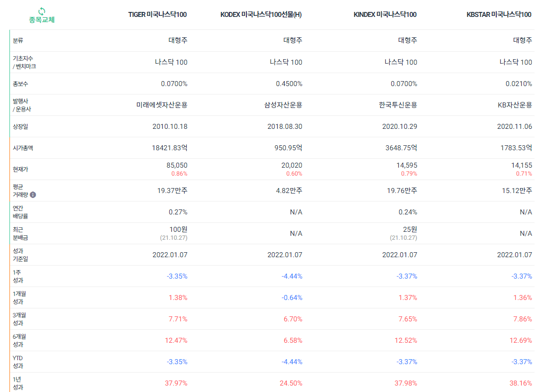Click the 6.70% three-month return

[x=293, y=319]
